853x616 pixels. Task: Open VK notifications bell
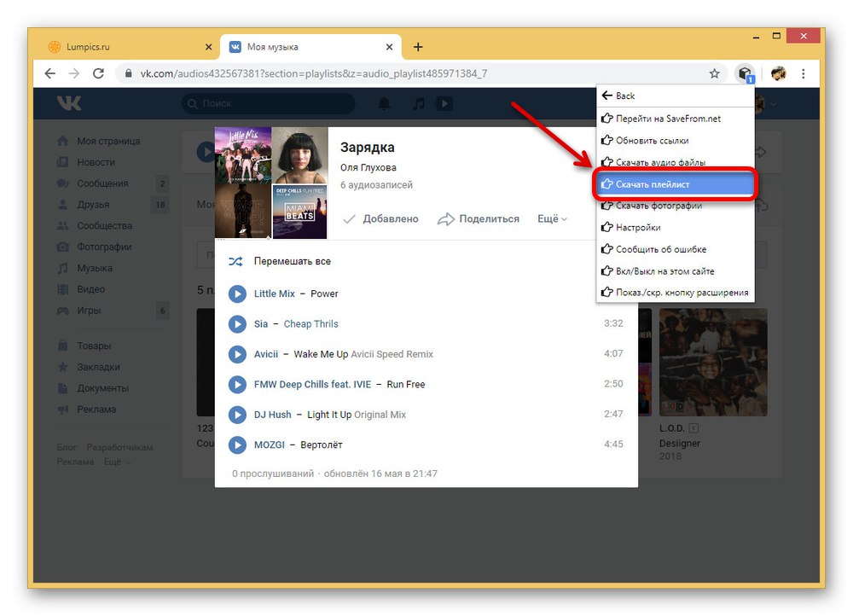(x=384, y=103)
